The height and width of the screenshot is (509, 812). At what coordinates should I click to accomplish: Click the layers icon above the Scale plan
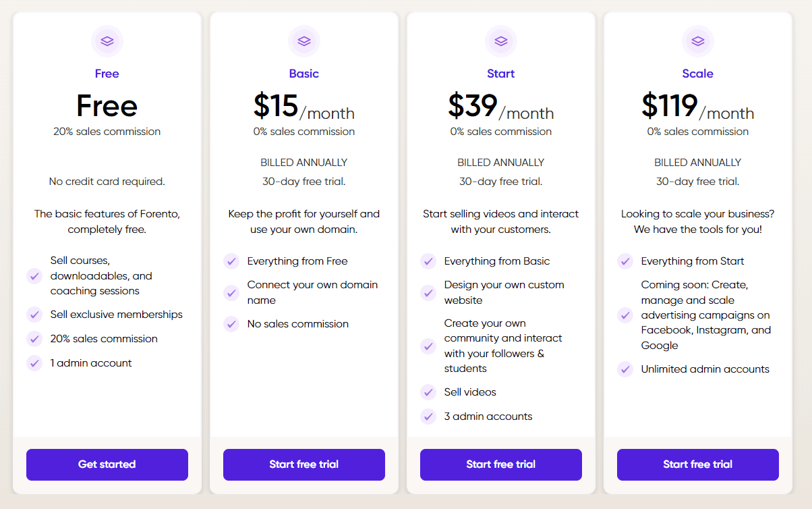(697, 41)
